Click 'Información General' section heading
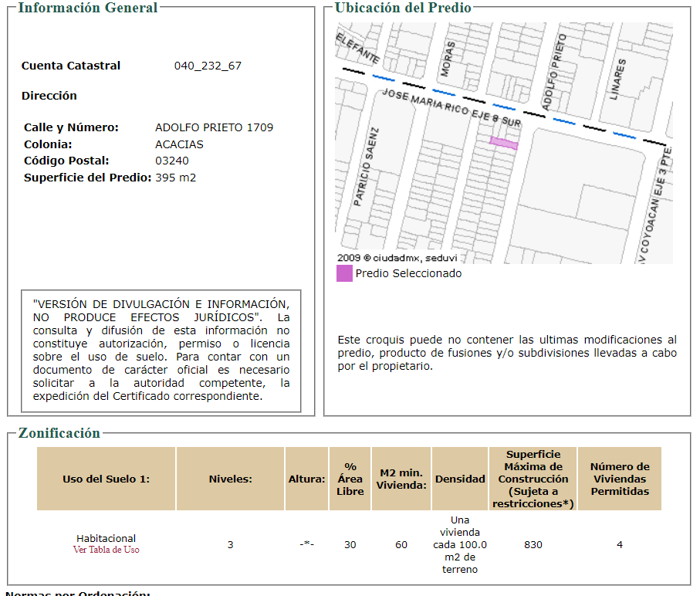The image size is (700, 596). point(88,8)
